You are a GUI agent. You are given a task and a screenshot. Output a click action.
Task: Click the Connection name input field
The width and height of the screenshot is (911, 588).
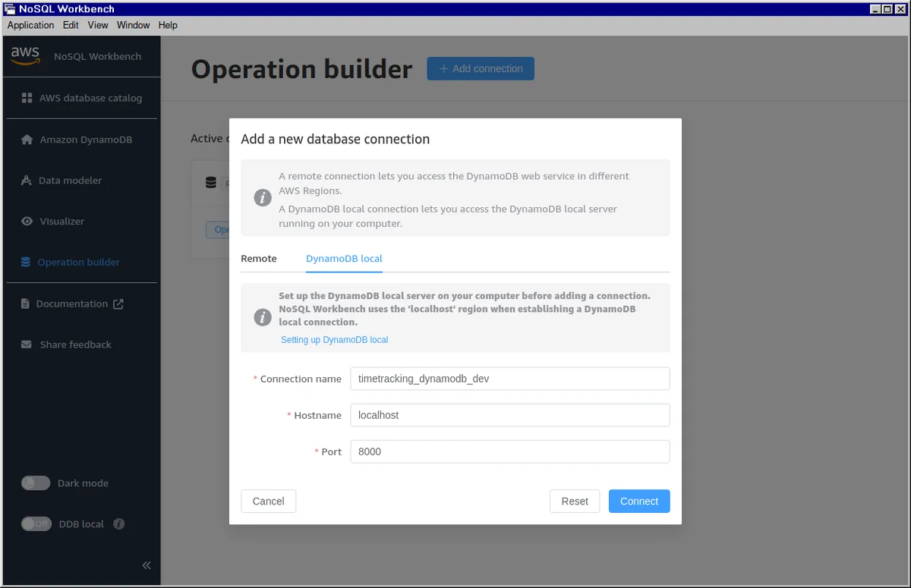509,379
